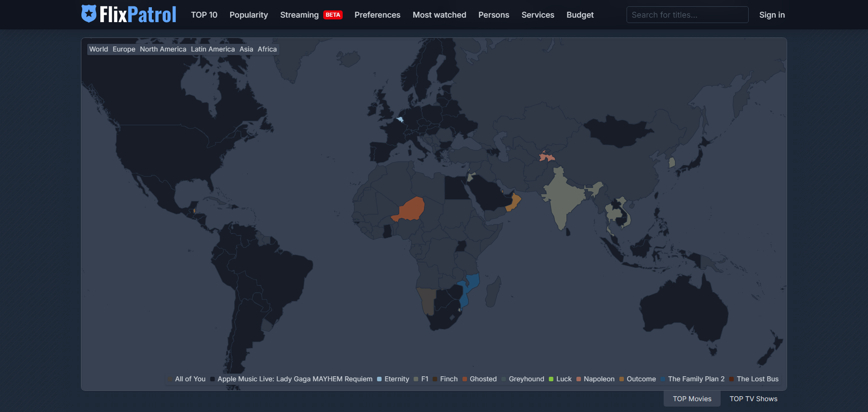Zoom the map to Latin America

tap(212, 49)
